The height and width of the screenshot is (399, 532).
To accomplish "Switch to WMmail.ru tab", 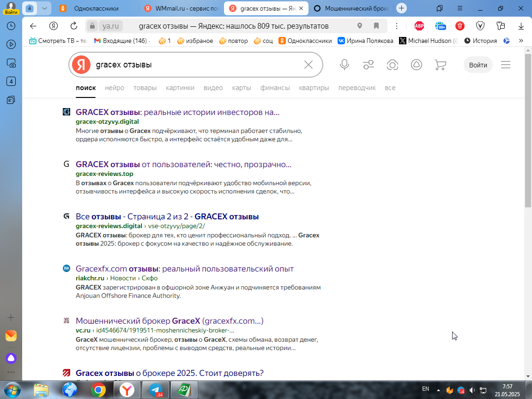I will click(181, 8).
